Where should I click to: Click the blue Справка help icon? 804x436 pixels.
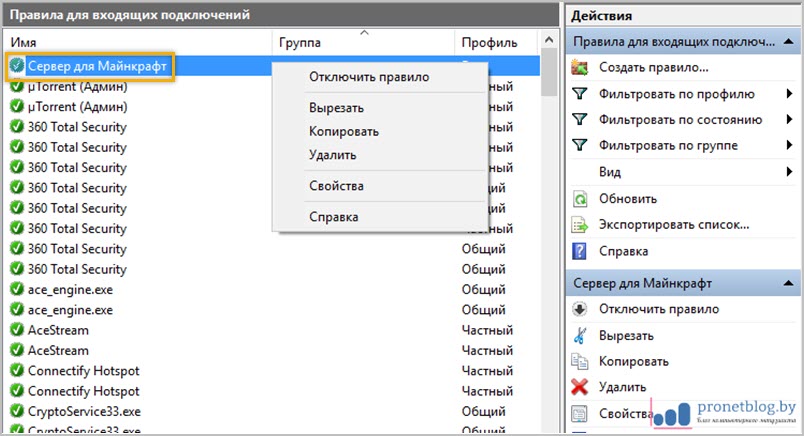click(x=580, y=251)
